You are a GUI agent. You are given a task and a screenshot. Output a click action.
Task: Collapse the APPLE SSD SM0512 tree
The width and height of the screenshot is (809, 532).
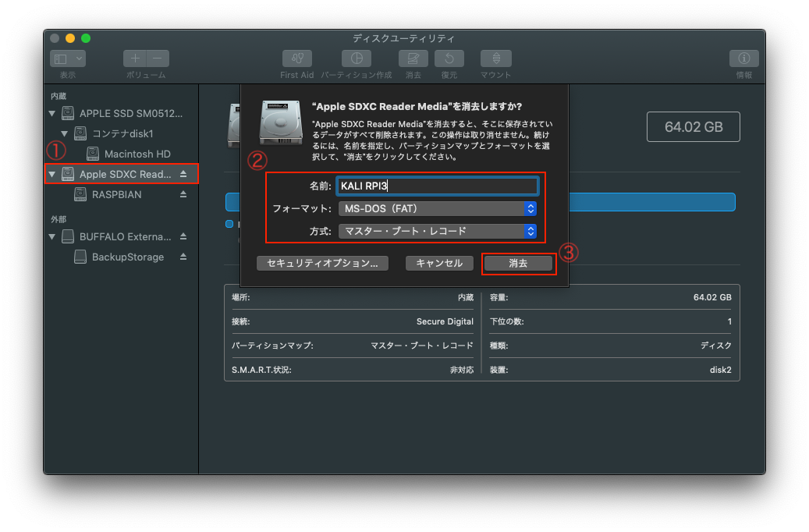pos(52,113)
